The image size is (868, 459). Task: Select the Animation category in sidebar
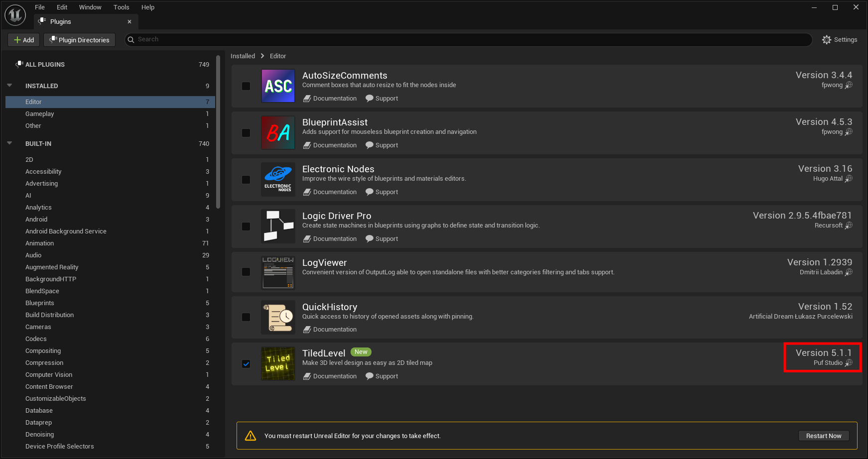click(40, 243)
